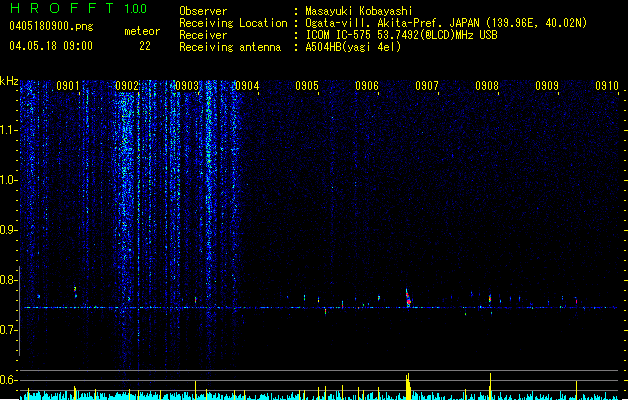
Task: Click the A504HB(yagi 4el) antenna text
Action: click(353, 47)
